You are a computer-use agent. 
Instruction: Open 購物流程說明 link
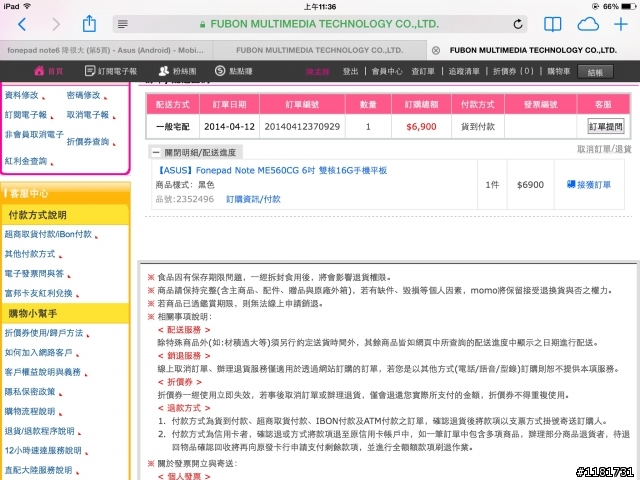tap(30, 411)
